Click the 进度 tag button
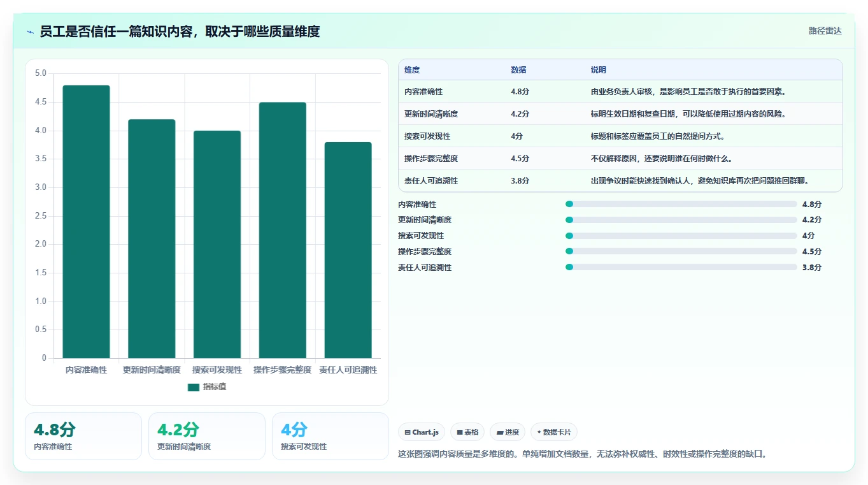This screenshot has height=485, width=868. [508, 432]
